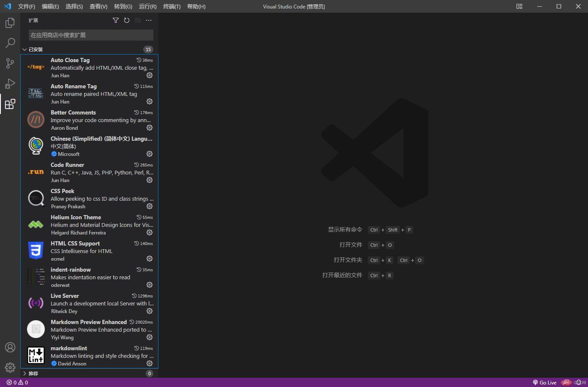This screenshot has height=387, width=588.
Task: Select the Auto Rename Tag extension
Action: tap(89, 94)
